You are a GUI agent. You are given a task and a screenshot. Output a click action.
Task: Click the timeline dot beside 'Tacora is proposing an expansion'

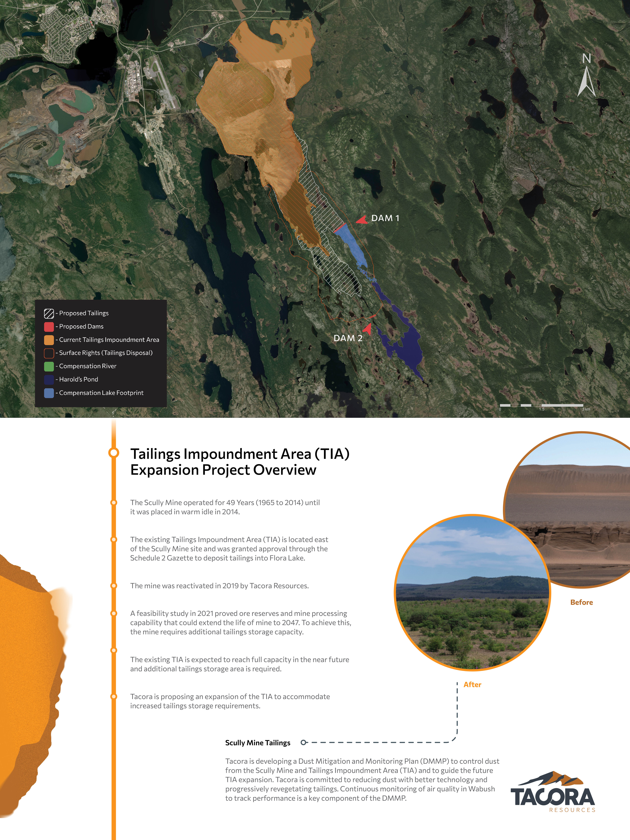pos(114,696)
